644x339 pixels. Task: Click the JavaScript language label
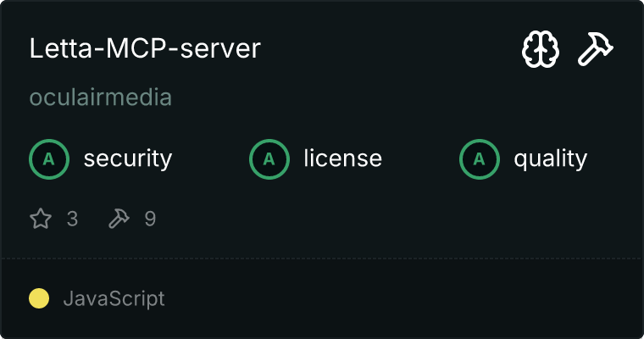coord(114,298)
